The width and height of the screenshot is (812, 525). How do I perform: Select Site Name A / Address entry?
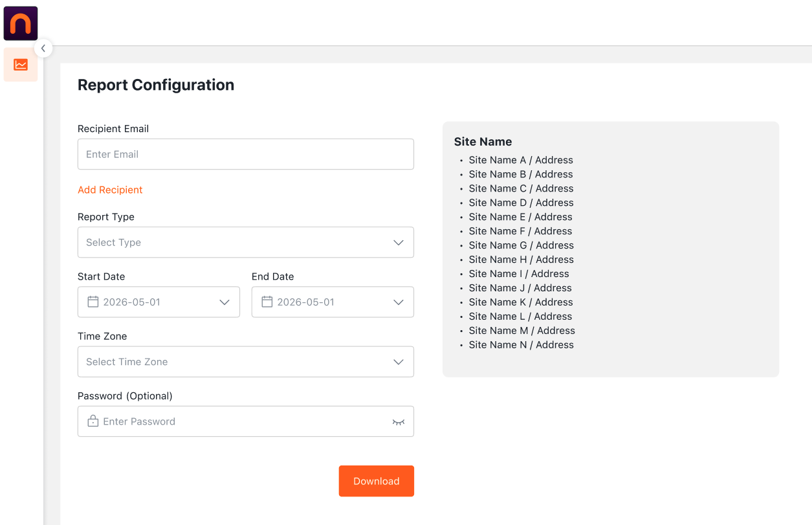click(x=521, y=160)
